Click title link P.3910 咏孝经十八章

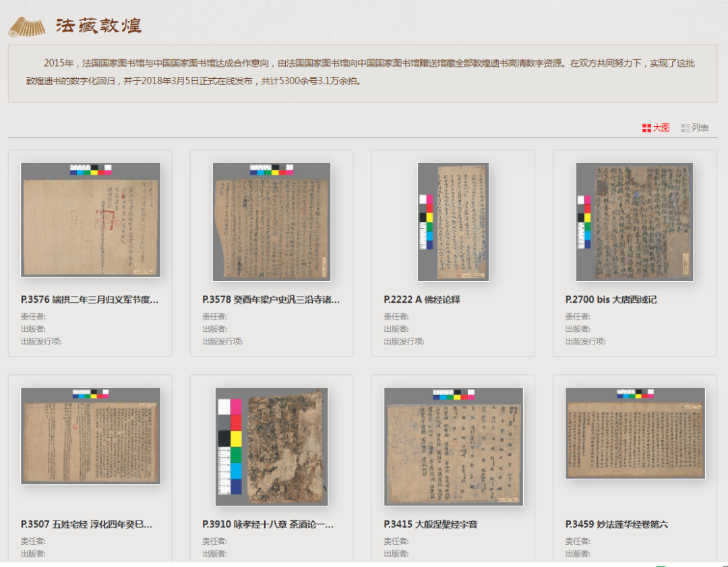coord(268,524)
